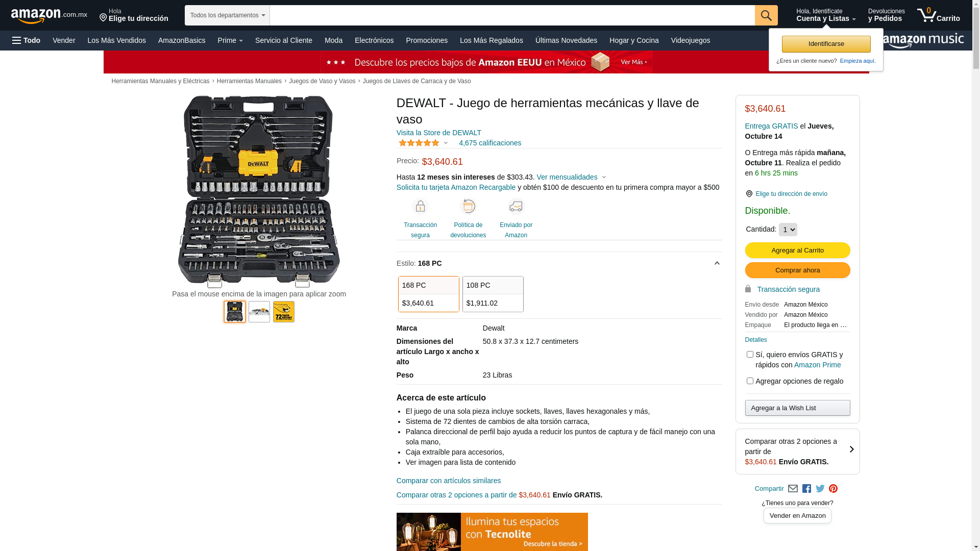Open the shopping cart icon
Viewport: 980px width, 551px height.
point(938,15)
